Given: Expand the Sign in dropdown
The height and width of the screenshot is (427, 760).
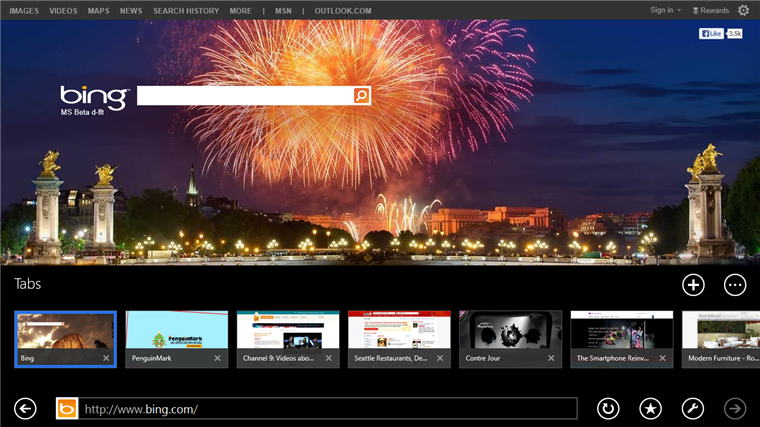Looking at the screenshot, I should 665,10.
